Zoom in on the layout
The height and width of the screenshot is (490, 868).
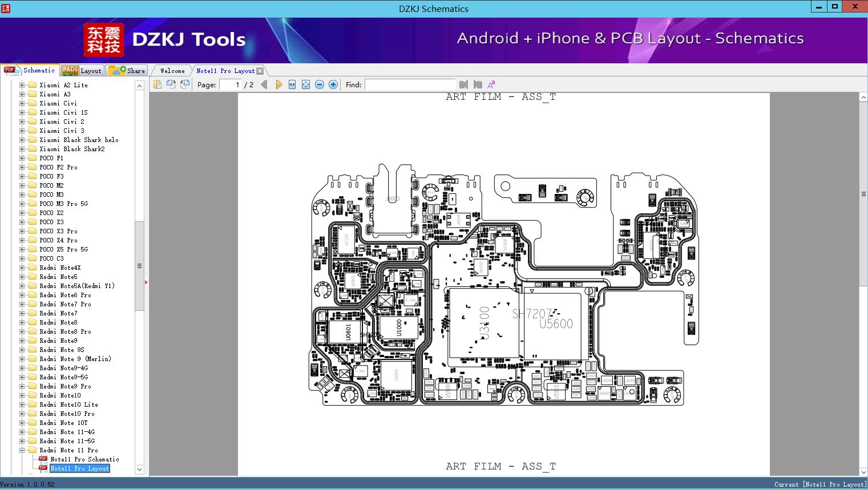click(333, 84)
